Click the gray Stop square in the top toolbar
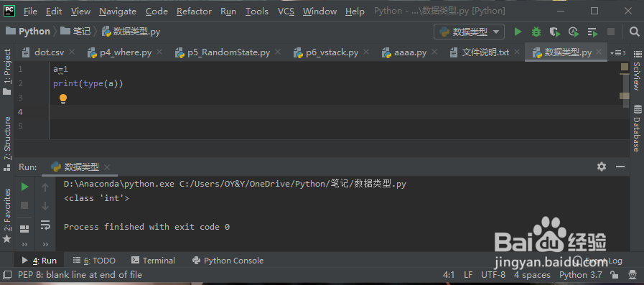The image size is (644, 285). pos(611,32)
